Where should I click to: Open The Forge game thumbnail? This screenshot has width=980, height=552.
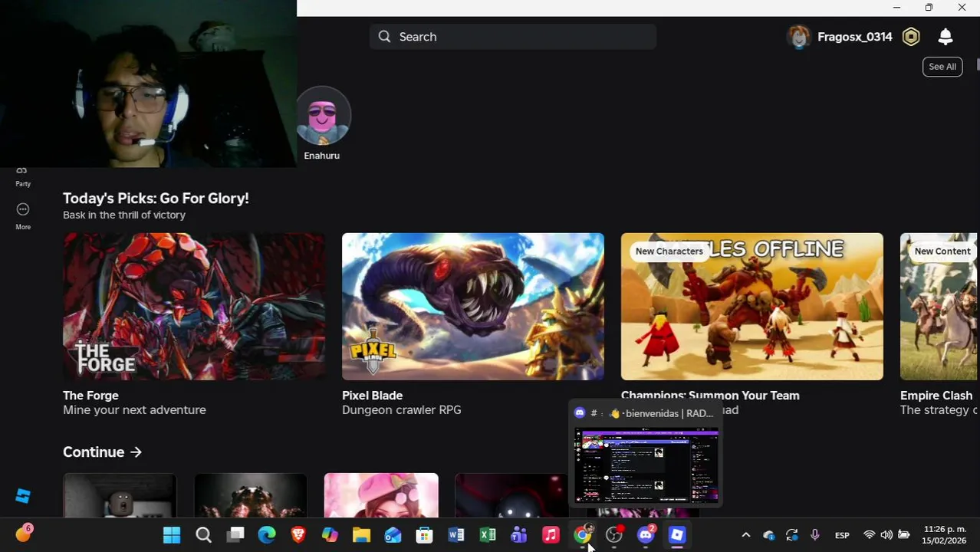point(194,307)
